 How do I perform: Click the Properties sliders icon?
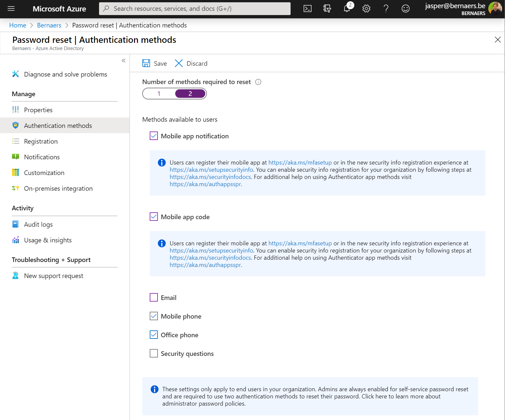[x=15, y=110]
